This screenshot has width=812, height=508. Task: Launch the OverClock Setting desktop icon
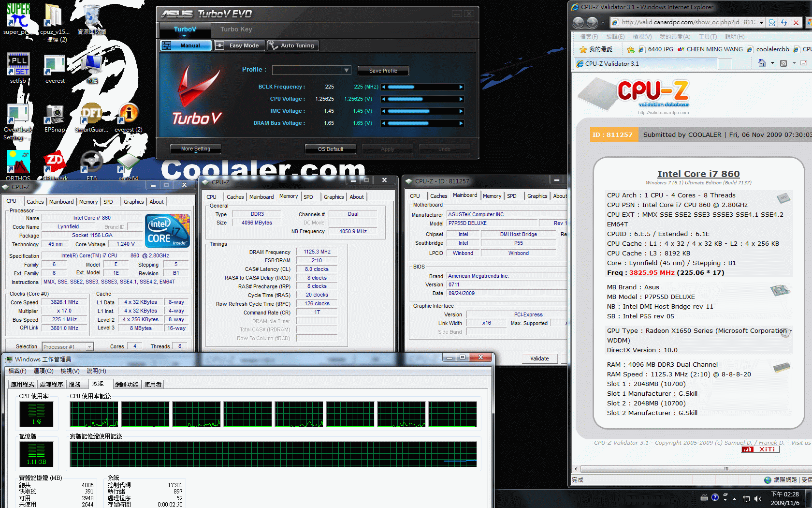click(x=18, y=121)
